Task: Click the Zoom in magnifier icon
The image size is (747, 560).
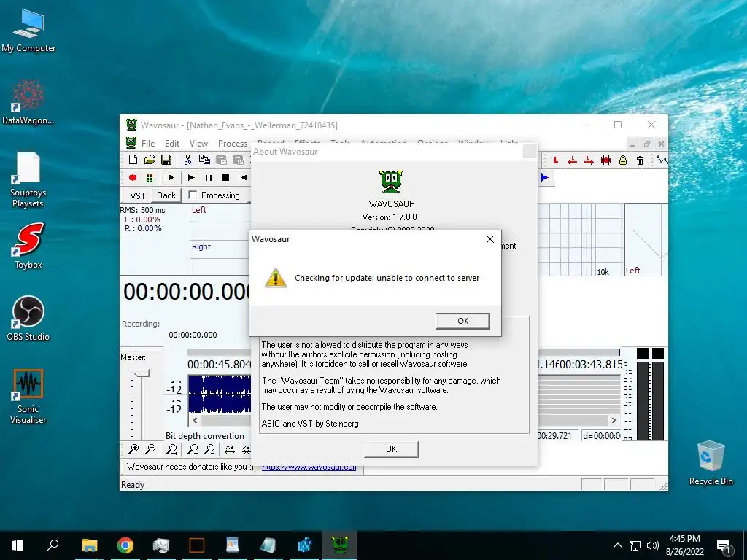Action: coord(133,448)
